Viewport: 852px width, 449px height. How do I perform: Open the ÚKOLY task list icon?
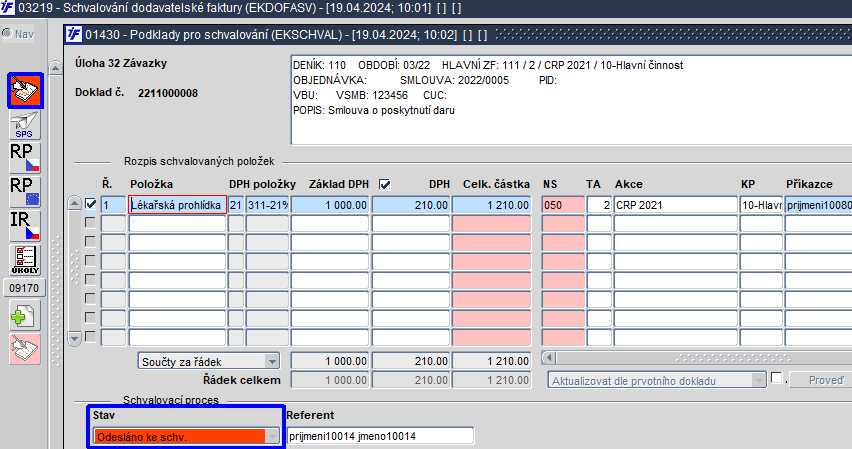point(25,260)
